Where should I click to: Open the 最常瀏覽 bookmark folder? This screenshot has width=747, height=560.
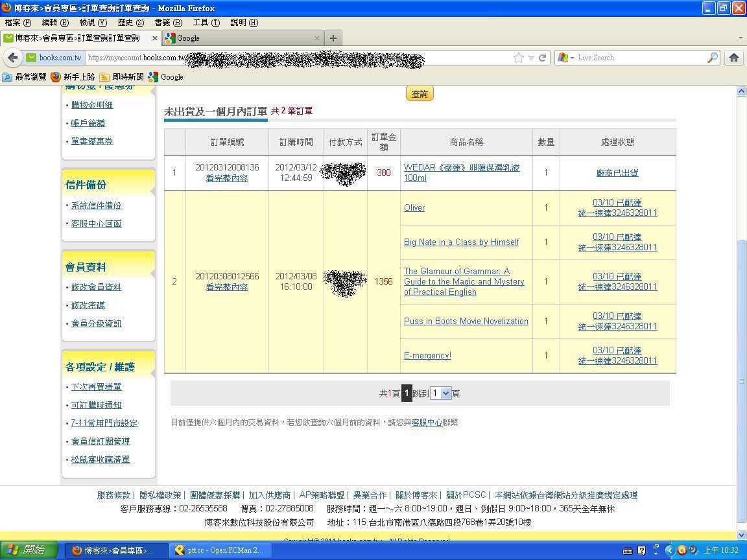24,77
